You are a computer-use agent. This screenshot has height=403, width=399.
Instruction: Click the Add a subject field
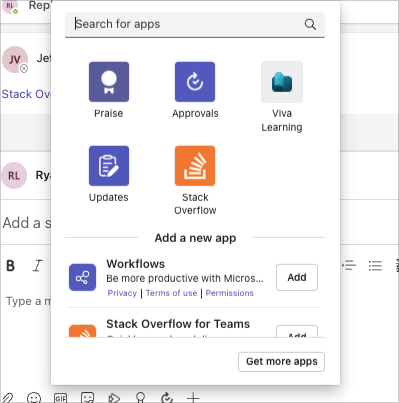(x=27, y=223)
